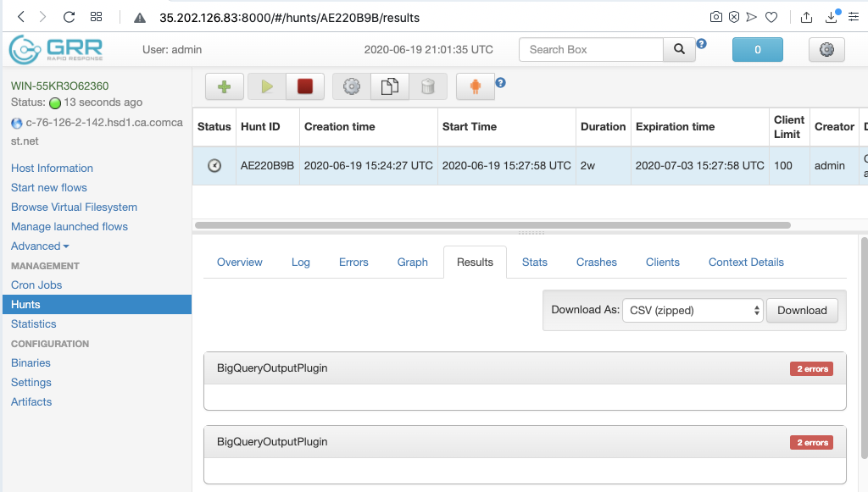Open Browse Virtual Filesystem link
Viewport: 868px width, 492px height.
[x=75, y=207]
